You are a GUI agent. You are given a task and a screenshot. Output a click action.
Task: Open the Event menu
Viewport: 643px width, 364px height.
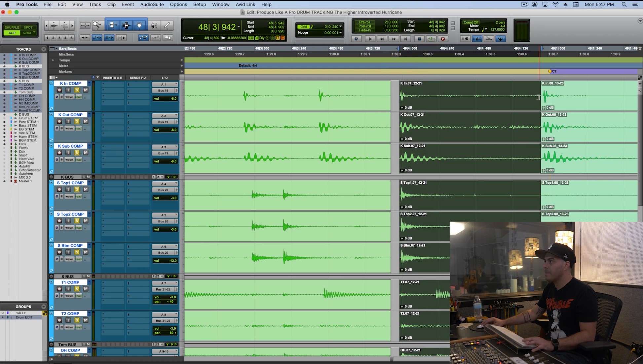(x=128, y=4)
